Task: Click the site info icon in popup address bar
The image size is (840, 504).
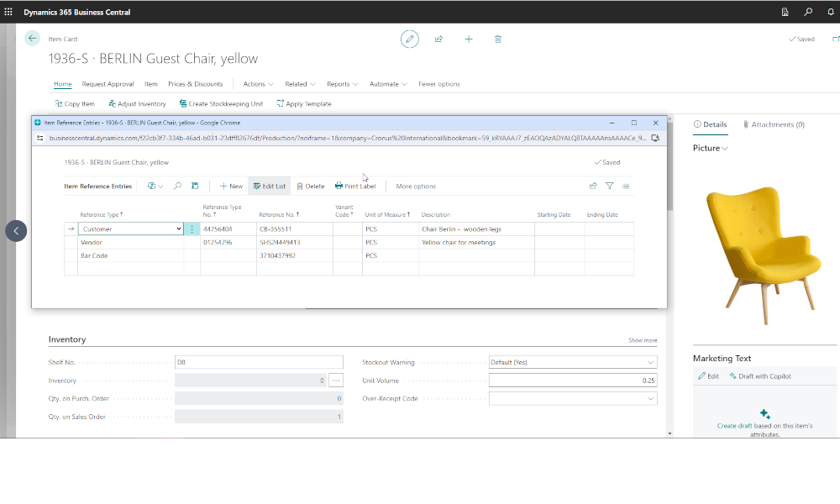Action: point(39,139)
